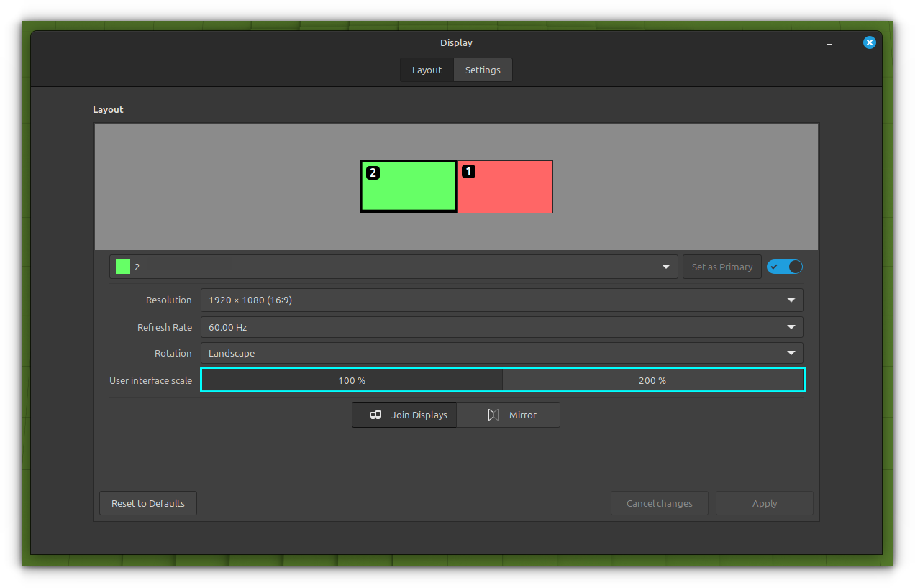
Task: Click the green color swatch beside monitor name
Action: coord(122,267)
